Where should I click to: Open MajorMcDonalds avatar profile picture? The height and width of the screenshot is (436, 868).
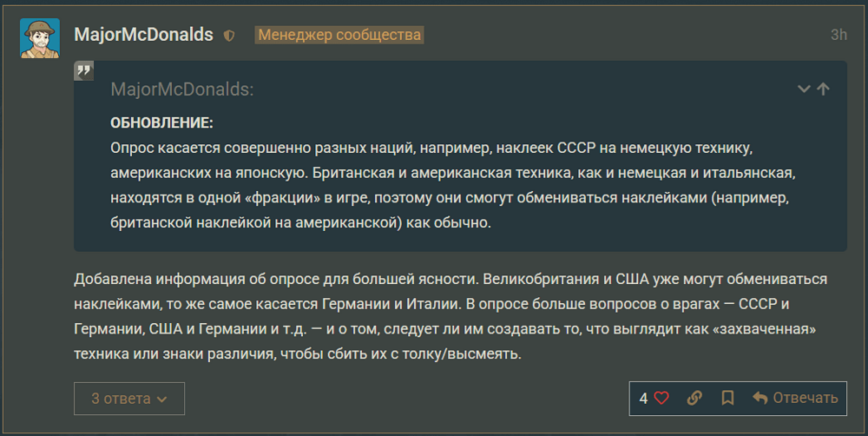tap(39, 37)
